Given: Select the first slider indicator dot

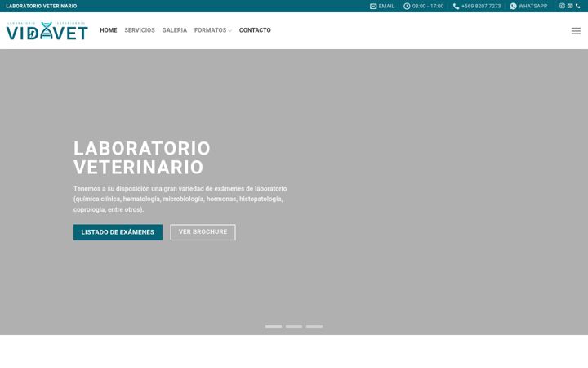Looking at the screenshot, I should coord(274,326).
